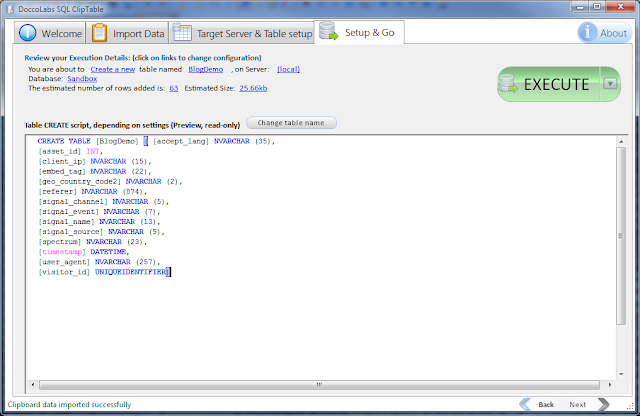The image size is (640, 416).
Task: Click the Next right chevron icon
Action: click(603, 404)
